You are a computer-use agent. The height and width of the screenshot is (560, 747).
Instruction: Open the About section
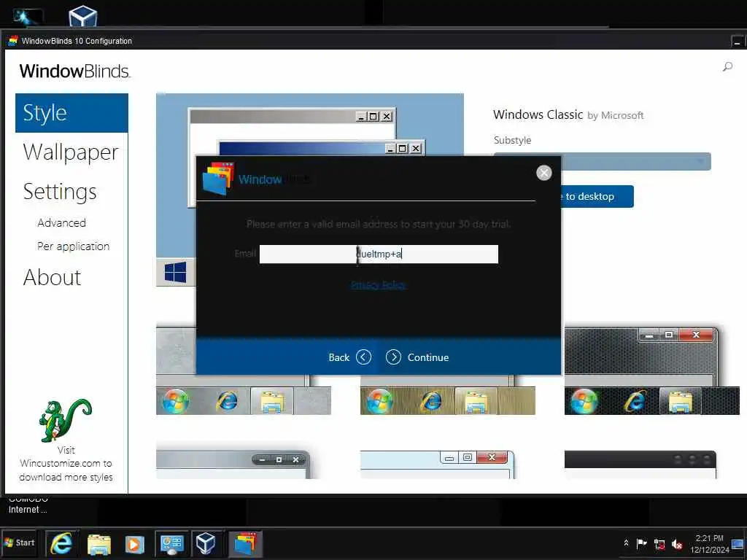pos(53,278)
